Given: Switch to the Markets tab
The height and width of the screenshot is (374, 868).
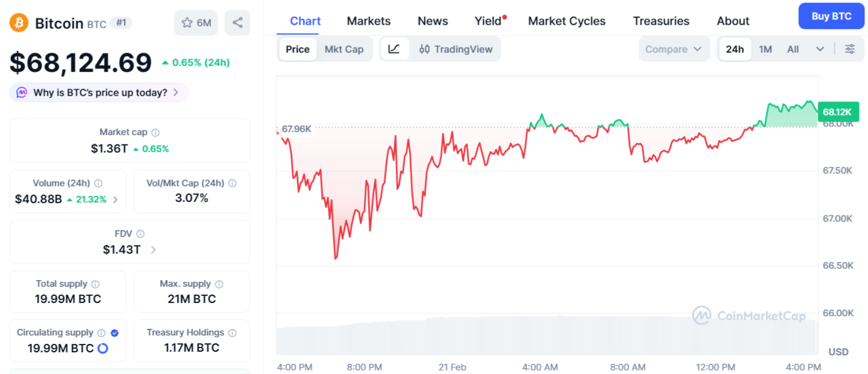Looking at the screenshot, I should [368, 20].
